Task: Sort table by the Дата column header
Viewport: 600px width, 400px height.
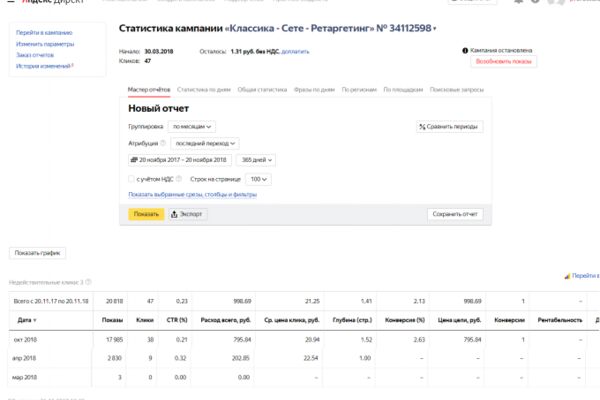Action: click(27, 320)
